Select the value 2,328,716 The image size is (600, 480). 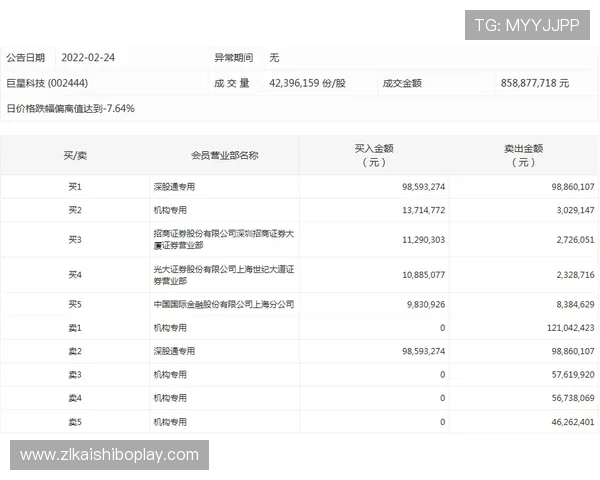coord(575,275)
